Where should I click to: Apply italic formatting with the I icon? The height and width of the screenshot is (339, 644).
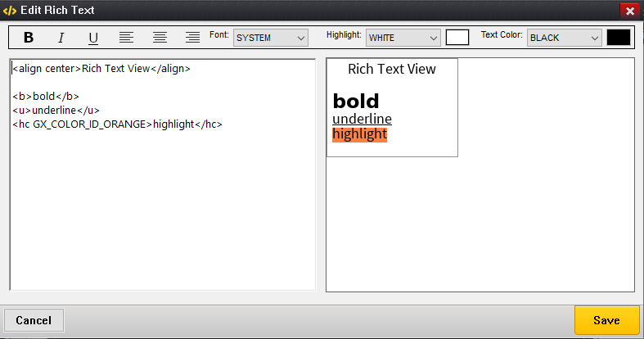(61, 38)
